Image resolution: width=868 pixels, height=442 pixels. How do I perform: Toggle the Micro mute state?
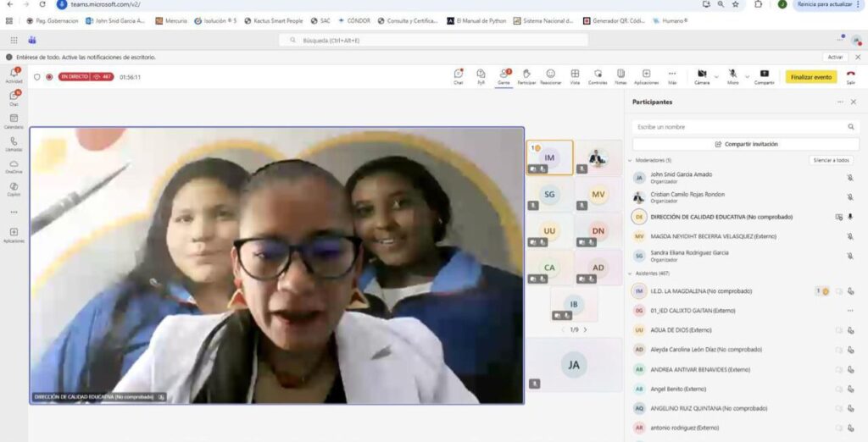[732, 75]
